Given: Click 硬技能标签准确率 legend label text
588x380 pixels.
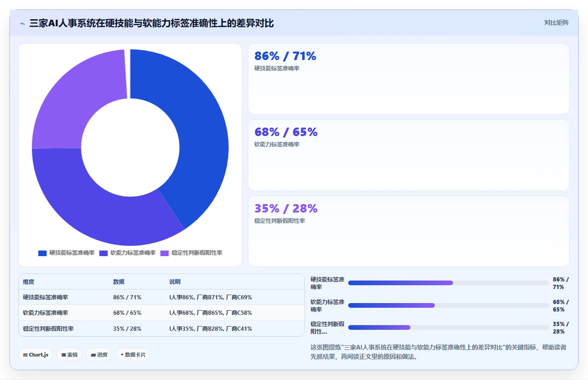Looking at the screenshot, I should pyautogui.click(x=72, y=253).
